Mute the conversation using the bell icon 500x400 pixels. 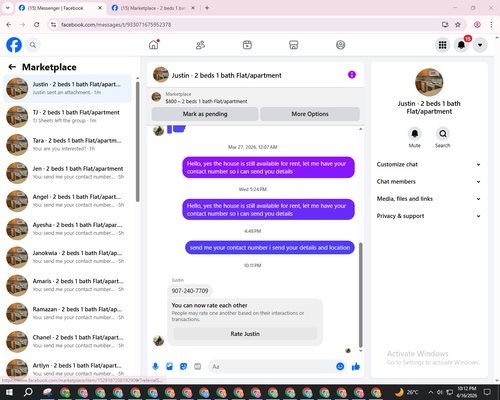(415, 134)
